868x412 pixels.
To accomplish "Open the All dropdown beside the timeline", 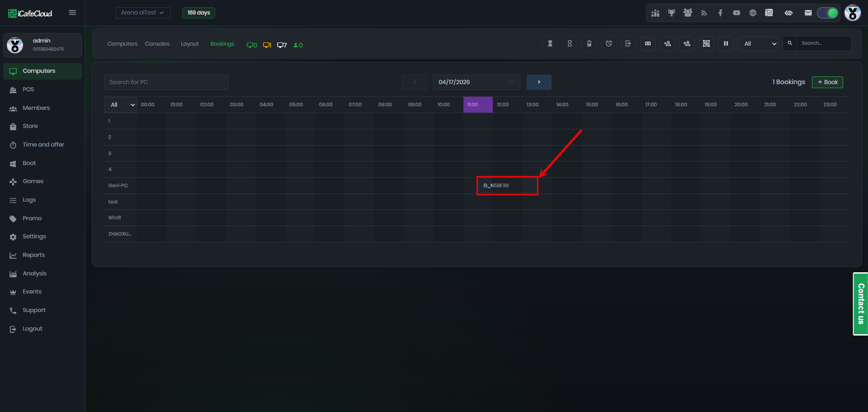I will (x=121, y=104).
